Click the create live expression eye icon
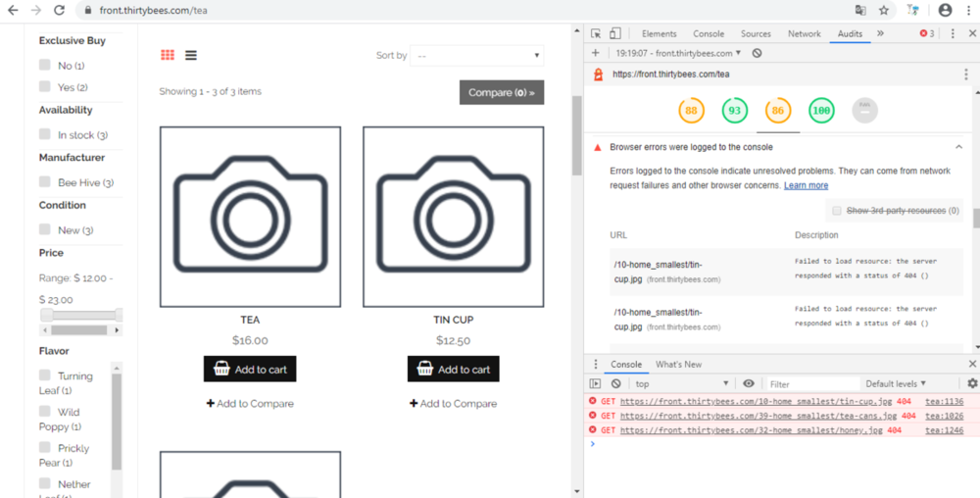Screen dimensions: 980x498 point(749,384)
